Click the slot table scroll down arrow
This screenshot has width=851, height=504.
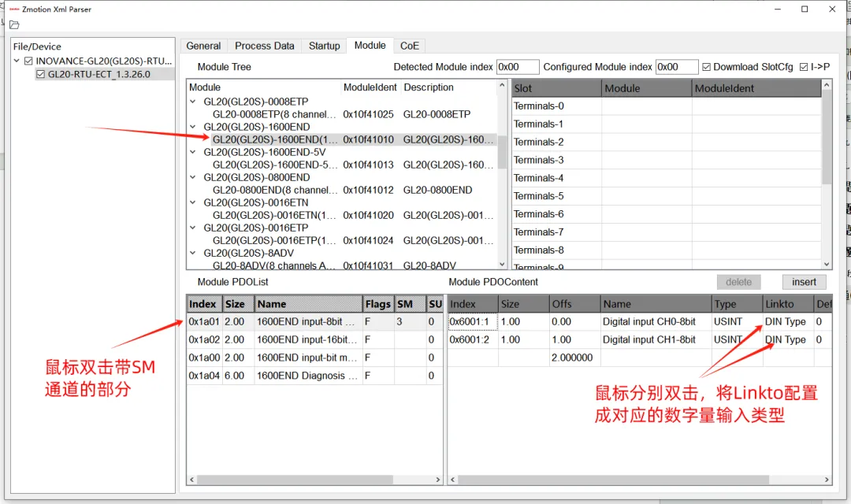(x=827, y=265)
